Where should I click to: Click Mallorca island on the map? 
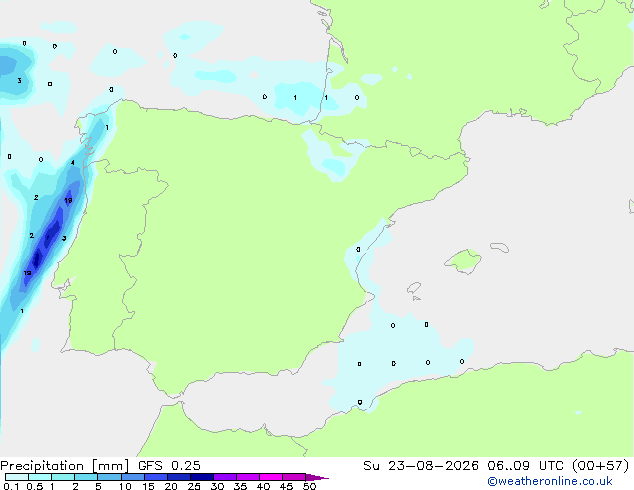click(464, 261)
